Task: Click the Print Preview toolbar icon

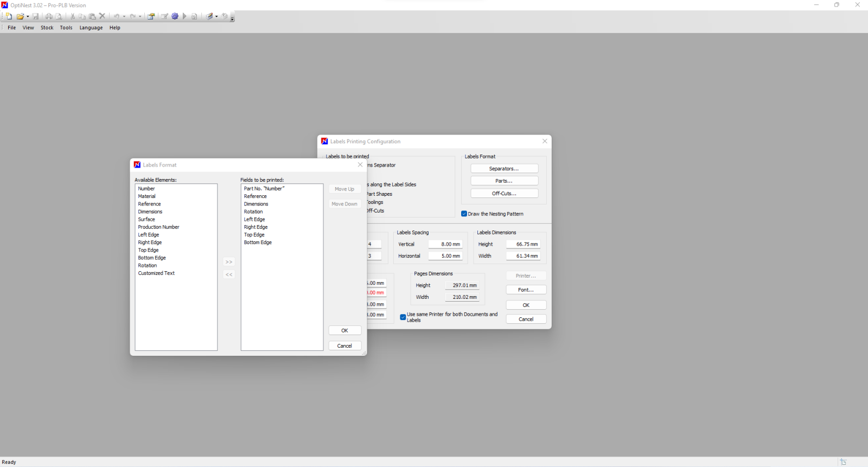Action: pos(59,16)
